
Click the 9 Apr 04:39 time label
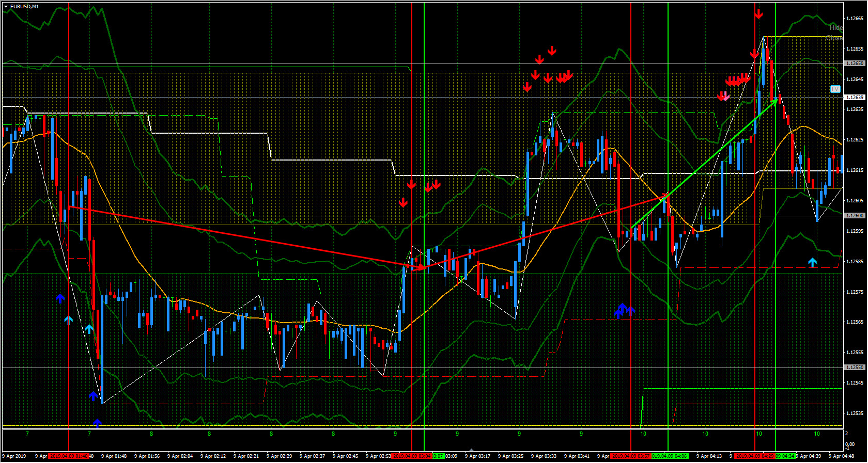(809, 456)
